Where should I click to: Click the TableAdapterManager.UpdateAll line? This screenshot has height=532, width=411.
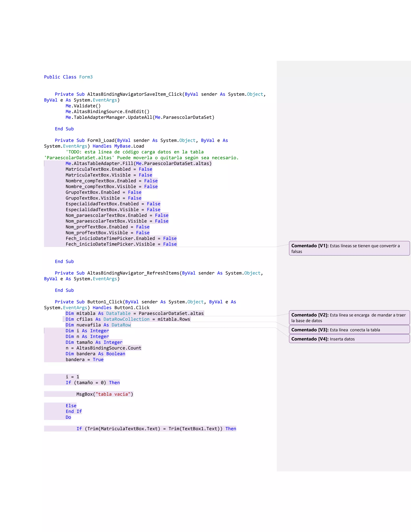pos(140,117)
